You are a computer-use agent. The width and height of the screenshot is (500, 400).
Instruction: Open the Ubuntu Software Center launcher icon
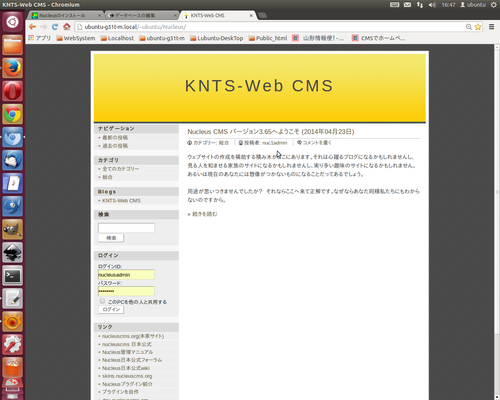[12, 367]
